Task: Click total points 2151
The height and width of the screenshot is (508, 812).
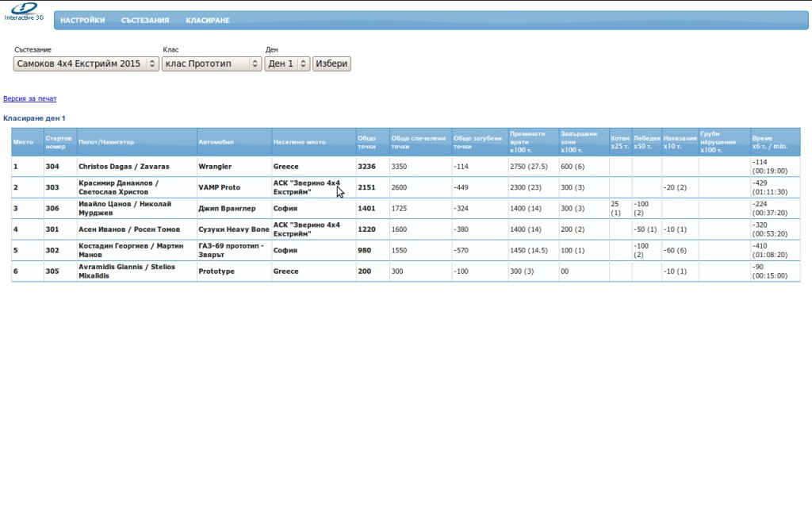Action: click(x=366, y=187)
